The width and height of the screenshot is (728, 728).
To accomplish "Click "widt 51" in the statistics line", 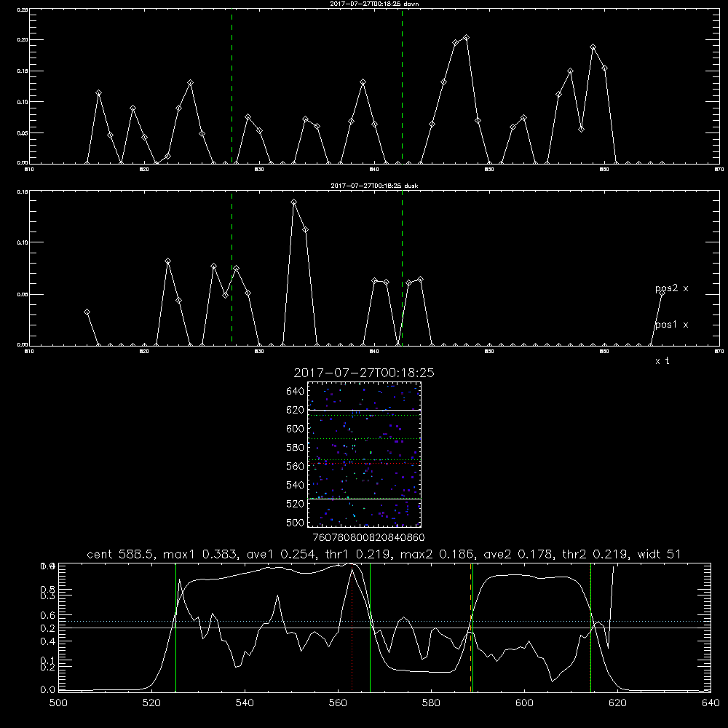I will 659,554.
